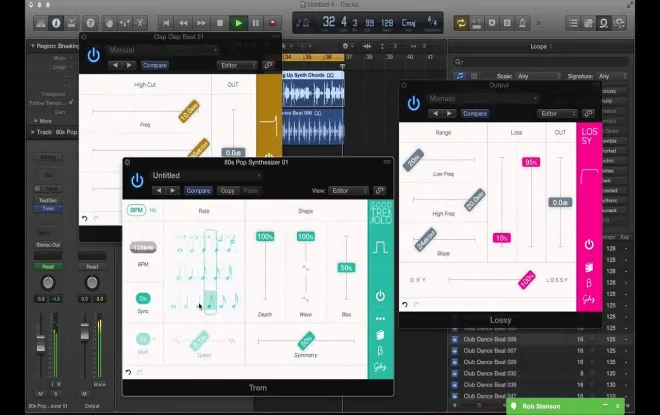This screenshot has height=415, width=660.
Task: Click Compare in Clap Clap Beat window
Action: tap(154, 65)
